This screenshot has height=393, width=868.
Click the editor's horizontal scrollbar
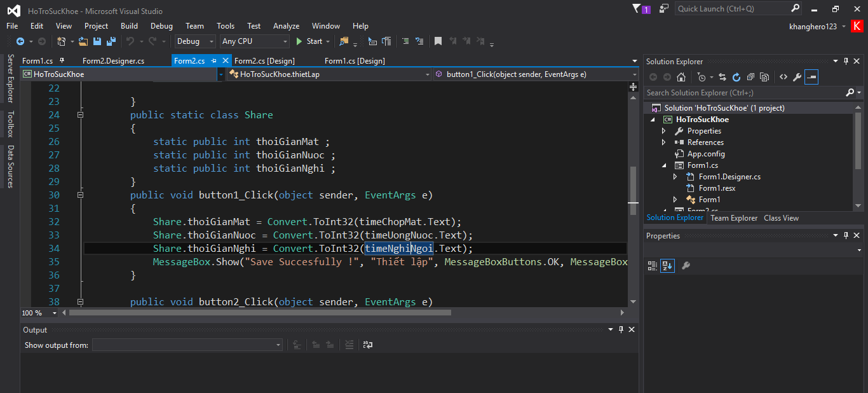pos(260,313)
